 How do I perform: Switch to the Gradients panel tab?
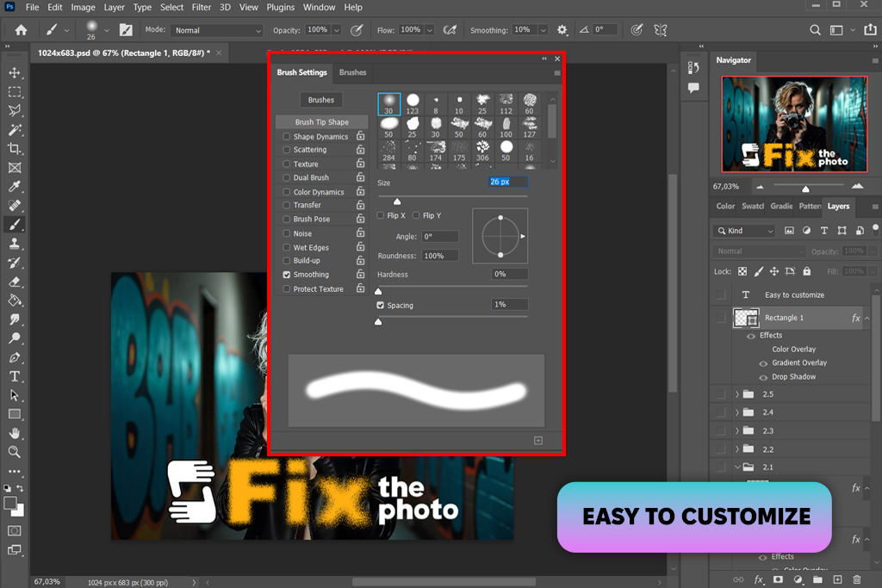[x=781, y=207]
